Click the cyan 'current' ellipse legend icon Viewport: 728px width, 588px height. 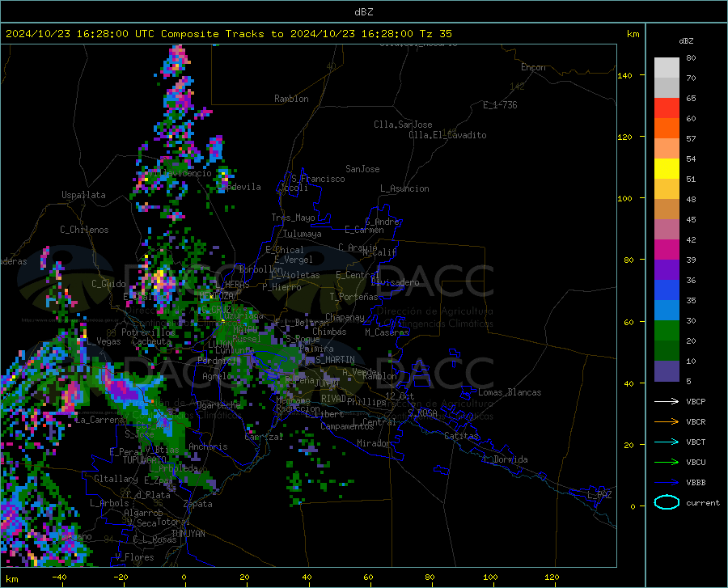[667, 502]
